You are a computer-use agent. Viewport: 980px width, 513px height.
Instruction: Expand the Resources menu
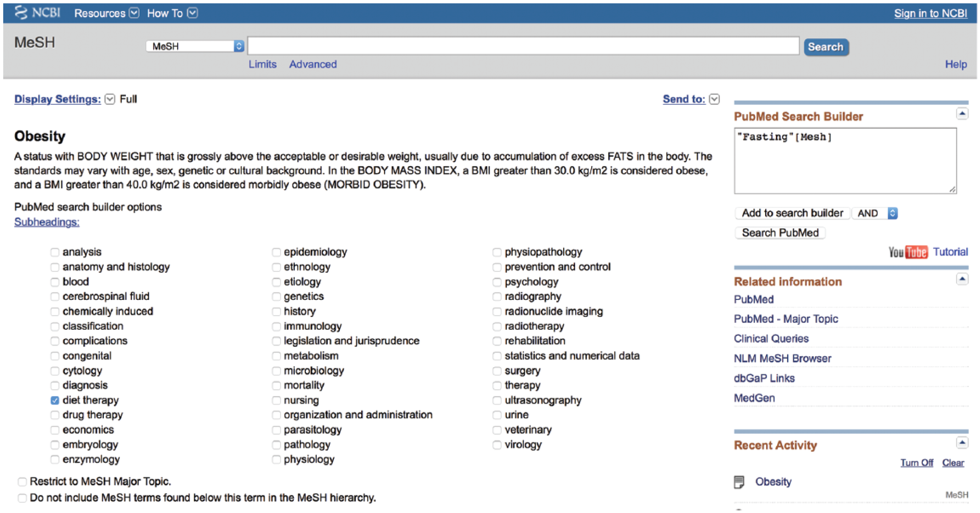(107, 13)
